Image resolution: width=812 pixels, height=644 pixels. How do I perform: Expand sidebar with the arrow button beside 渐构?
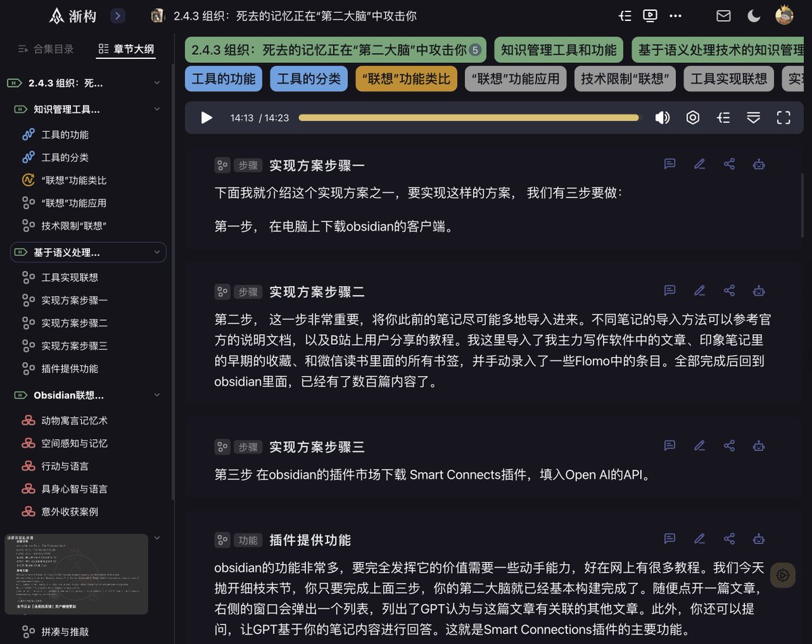118,16
